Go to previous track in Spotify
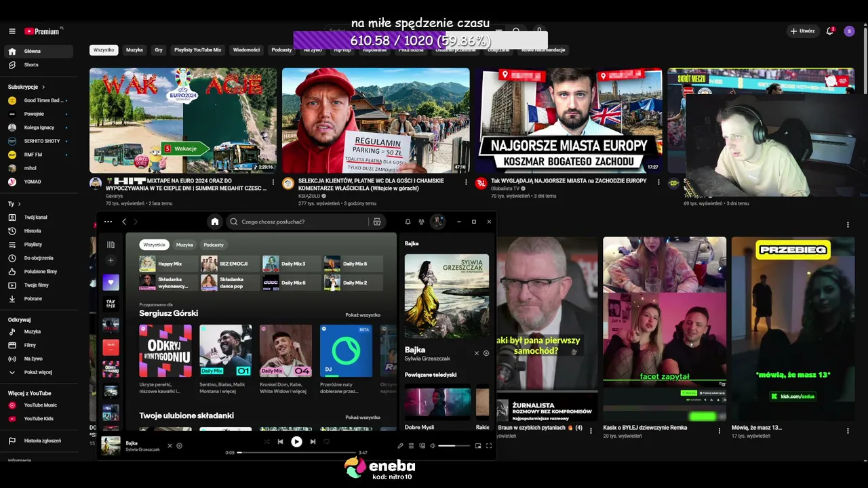Screen dimensions: 868x488 coord(280,442)
